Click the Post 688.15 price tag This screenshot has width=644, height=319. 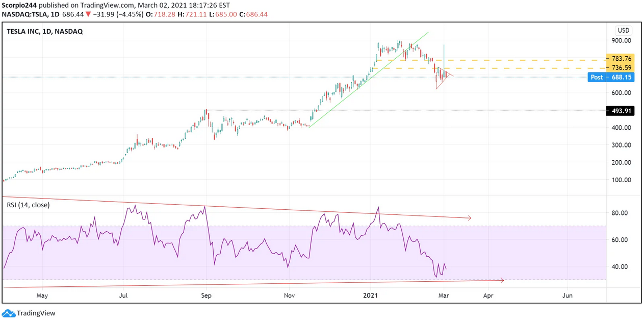(611, 77)
